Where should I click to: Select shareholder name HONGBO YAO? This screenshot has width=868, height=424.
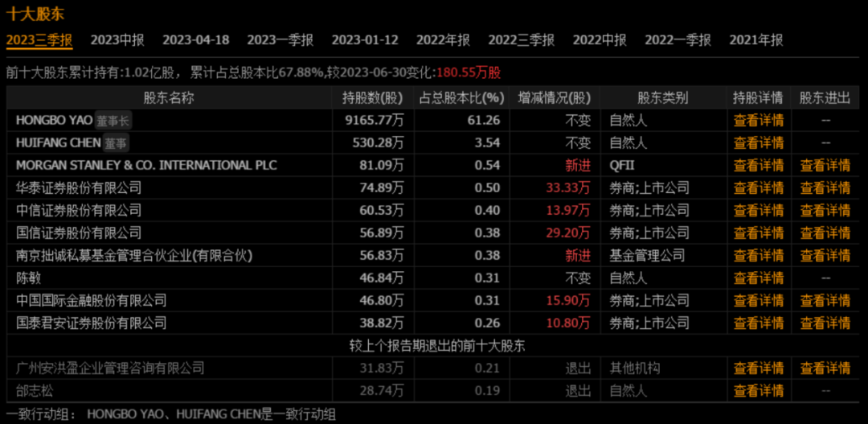55,120
